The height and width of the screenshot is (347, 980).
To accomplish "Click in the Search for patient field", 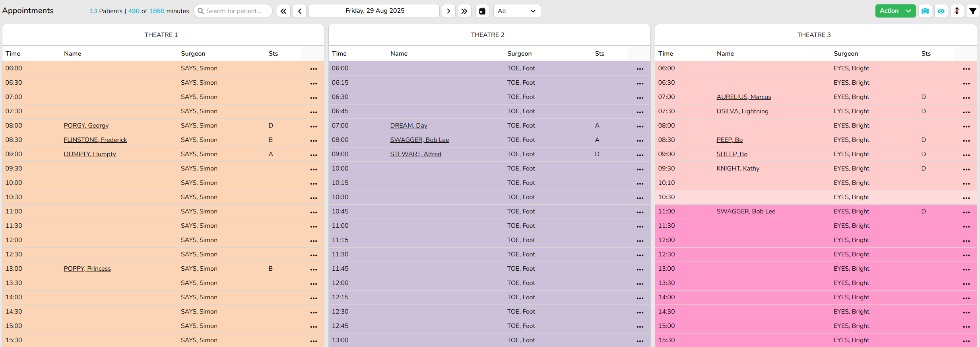I will coord(234,11).
